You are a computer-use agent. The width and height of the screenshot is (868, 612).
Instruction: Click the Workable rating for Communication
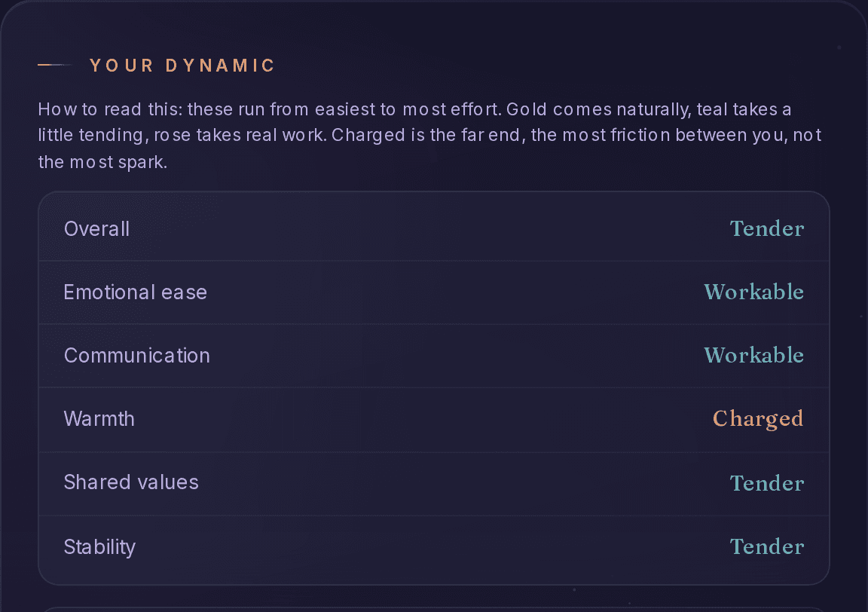[754, 355]
